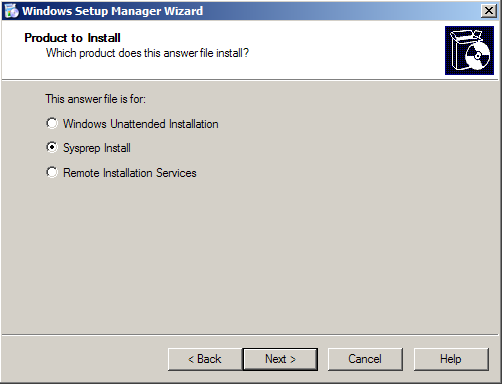
Task: Cancel the setup wizard
Action: pos(365,359)
